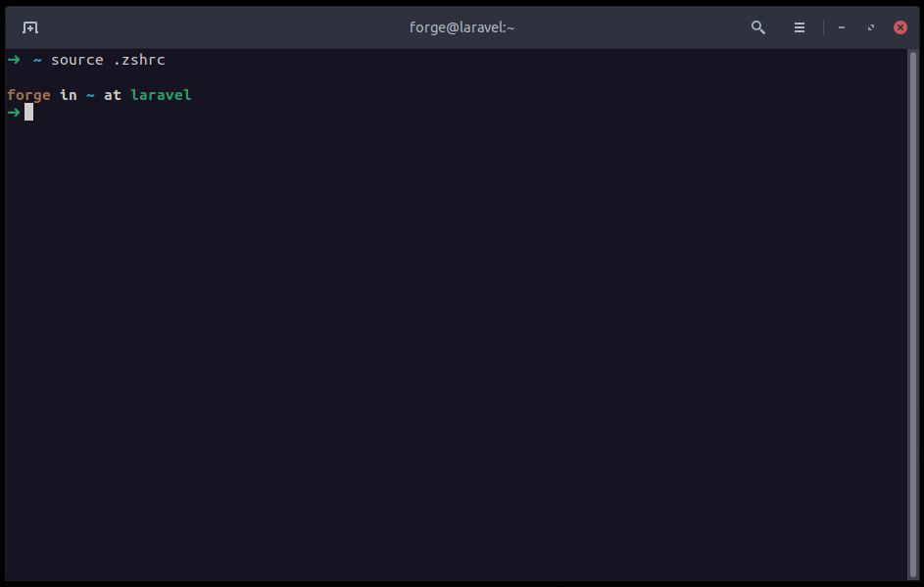Image resolution: width=924 pixels, height=587 pixels.
Task: Click the forge@laravel:~ window title
Action: point(462,26)
